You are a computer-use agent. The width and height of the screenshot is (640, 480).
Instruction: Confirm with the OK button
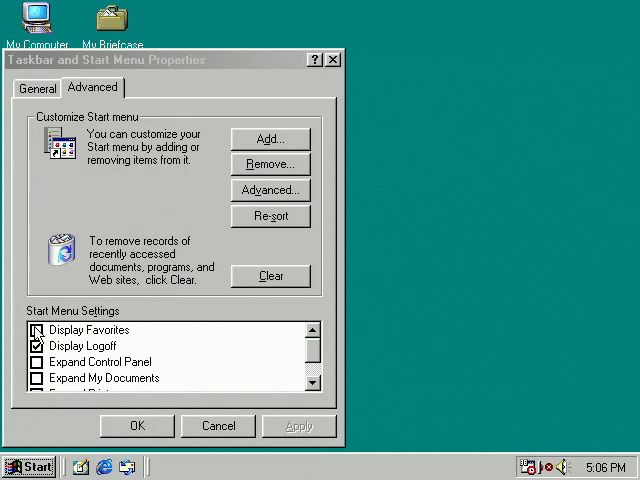click(137, 426)
